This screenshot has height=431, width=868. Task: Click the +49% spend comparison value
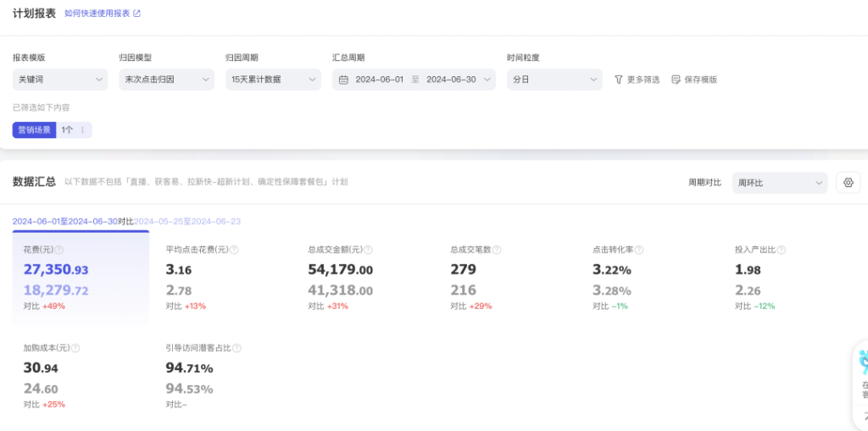pyautogui.click(x=53, y=306)
